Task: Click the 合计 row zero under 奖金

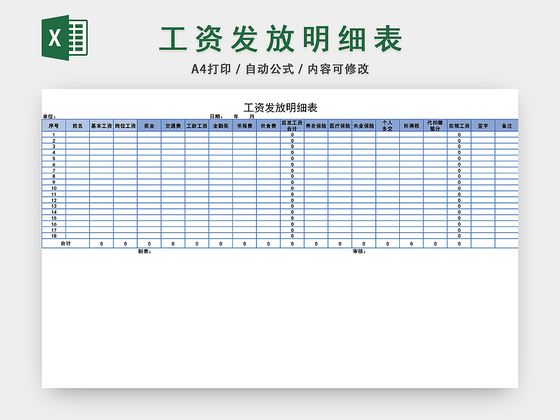Action: coord(149,244)
